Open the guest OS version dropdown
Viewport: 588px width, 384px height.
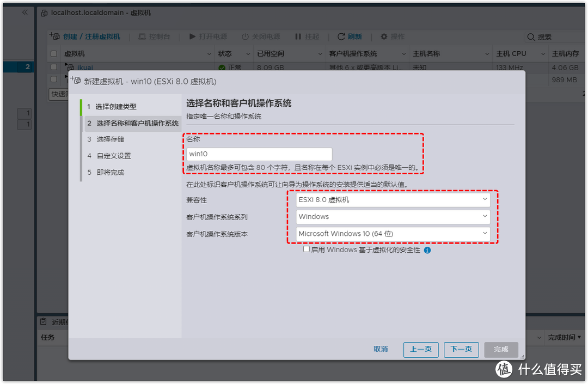tap(393, 234)
